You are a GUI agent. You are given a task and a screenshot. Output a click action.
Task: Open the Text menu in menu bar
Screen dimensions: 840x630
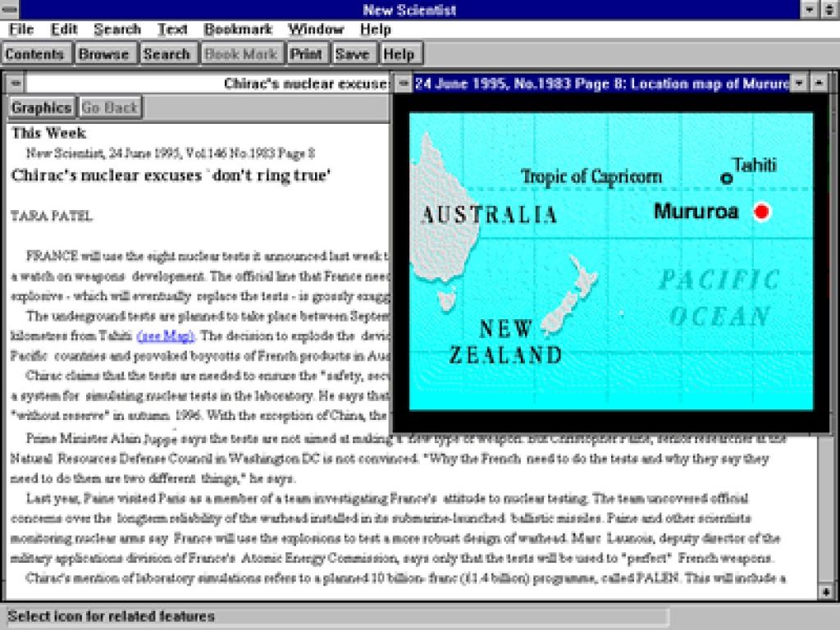[x=172, y=30]
